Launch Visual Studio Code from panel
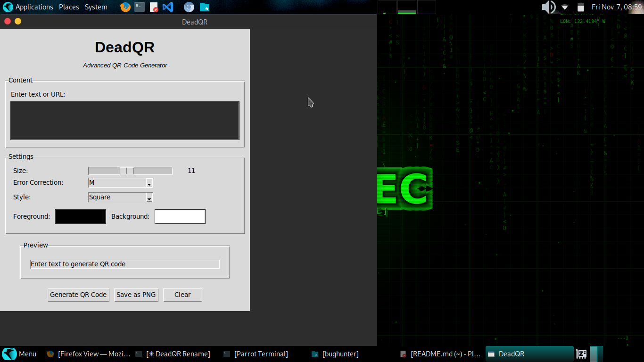This screenshot has width=644, height=362. point(168,7)
